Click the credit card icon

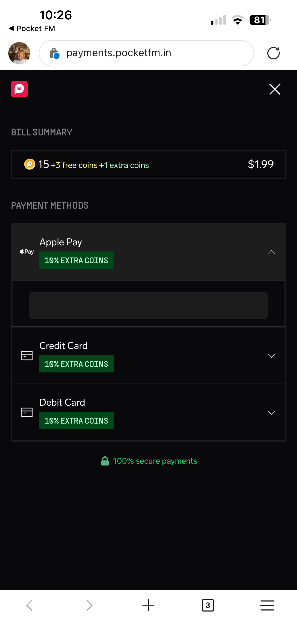pos(27,355)
